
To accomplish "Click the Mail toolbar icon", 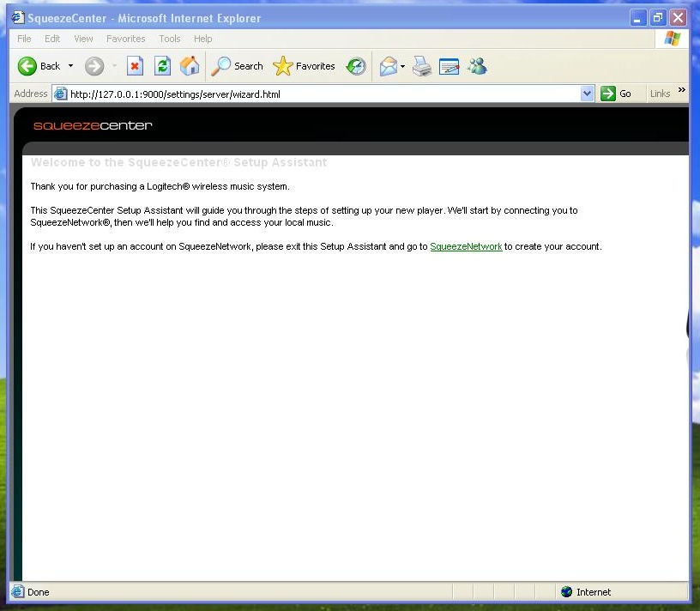I will 389,66.
